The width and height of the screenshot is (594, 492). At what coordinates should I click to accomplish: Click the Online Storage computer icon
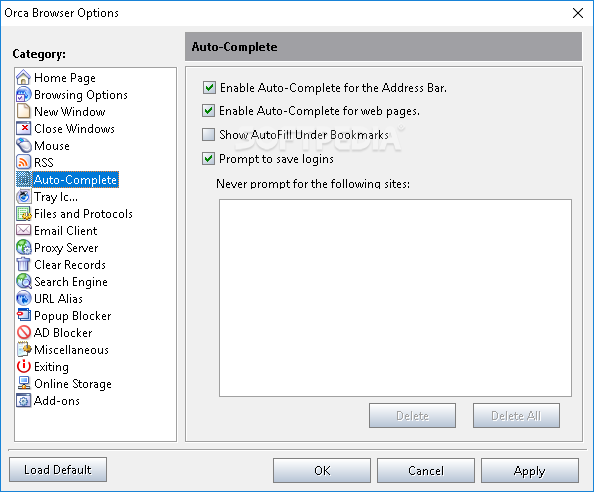tap(23, 383)
